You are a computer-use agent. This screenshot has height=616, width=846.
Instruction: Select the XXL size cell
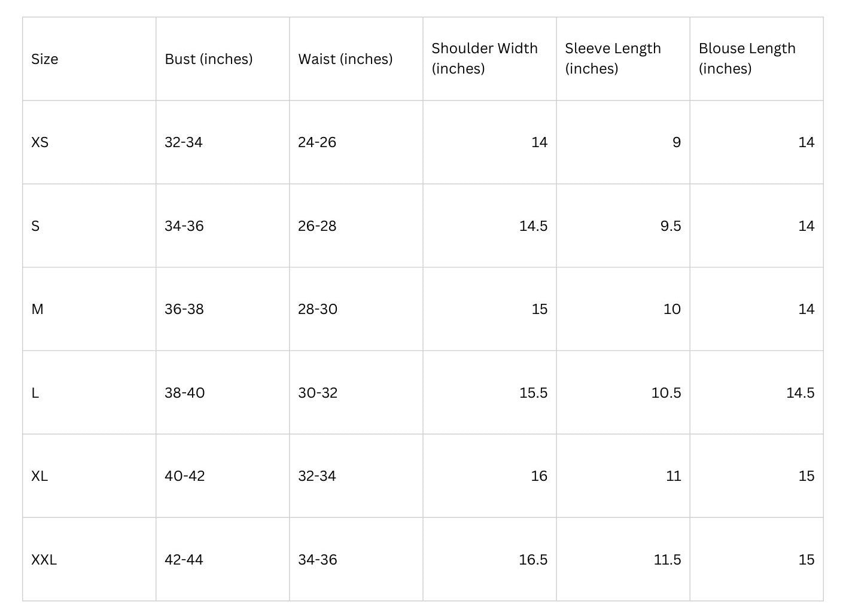[44, 560]
